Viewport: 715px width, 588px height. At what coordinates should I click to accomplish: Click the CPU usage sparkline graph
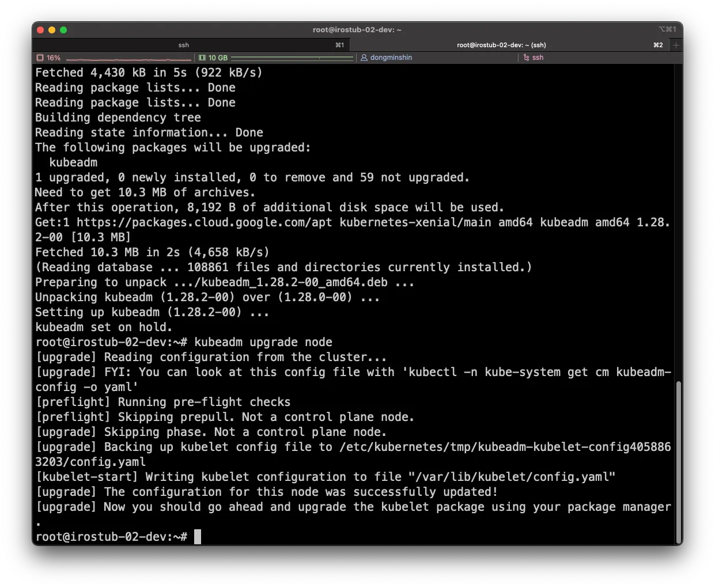pos(128,58)
